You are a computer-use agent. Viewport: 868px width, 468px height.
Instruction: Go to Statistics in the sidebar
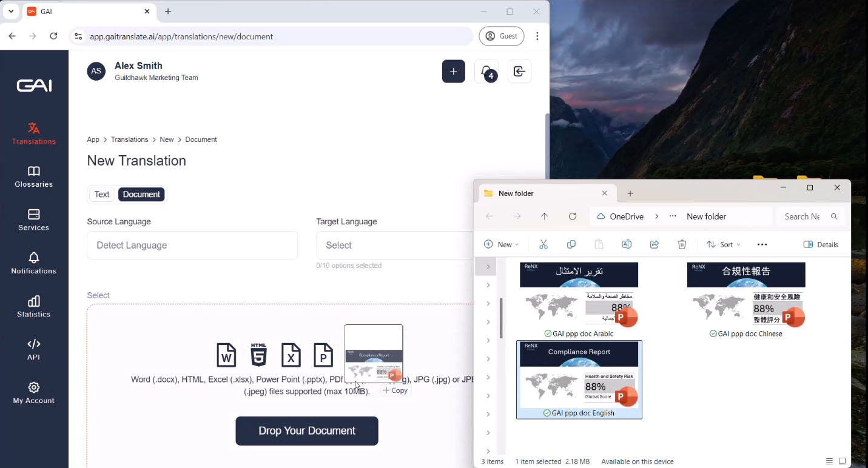34,306
